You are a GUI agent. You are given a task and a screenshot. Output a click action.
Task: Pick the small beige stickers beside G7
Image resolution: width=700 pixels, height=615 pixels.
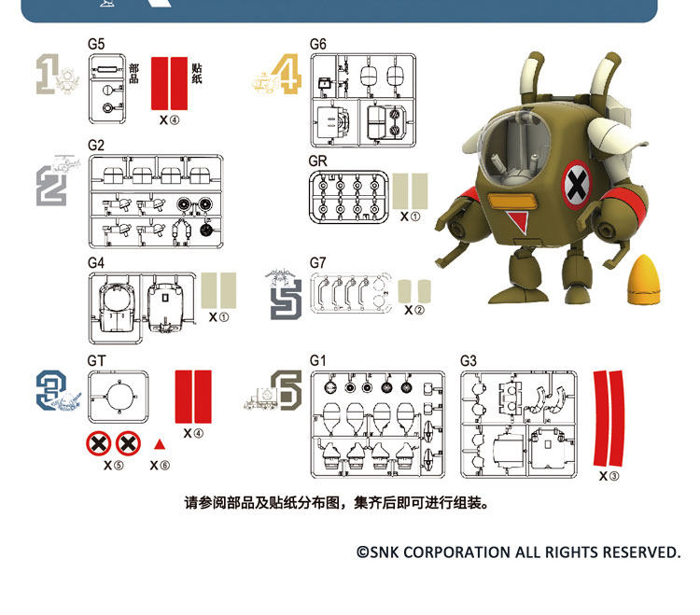click(x=414, y=291)
